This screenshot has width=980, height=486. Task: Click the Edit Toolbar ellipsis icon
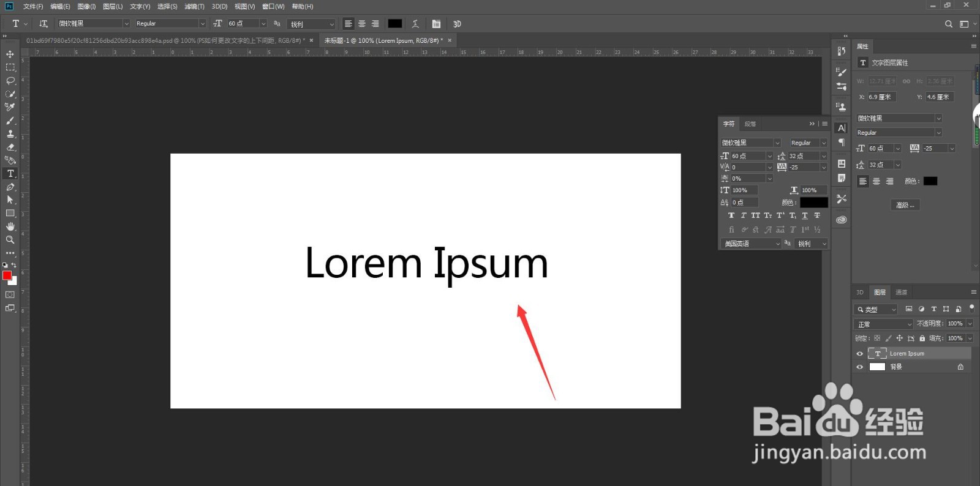(x=10, y=253)
